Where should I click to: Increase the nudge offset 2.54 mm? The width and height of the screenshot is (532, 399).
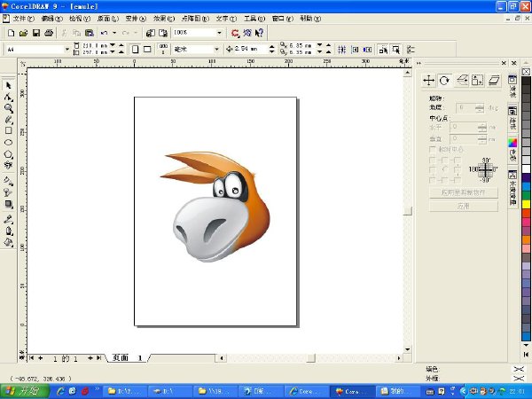click(272, 47)
